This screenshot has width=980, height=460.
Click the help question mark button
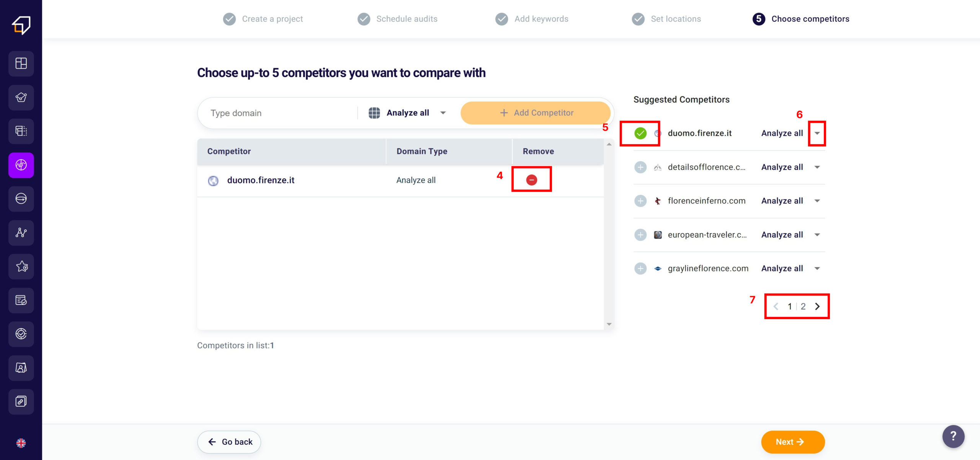(x=953, y=436)
